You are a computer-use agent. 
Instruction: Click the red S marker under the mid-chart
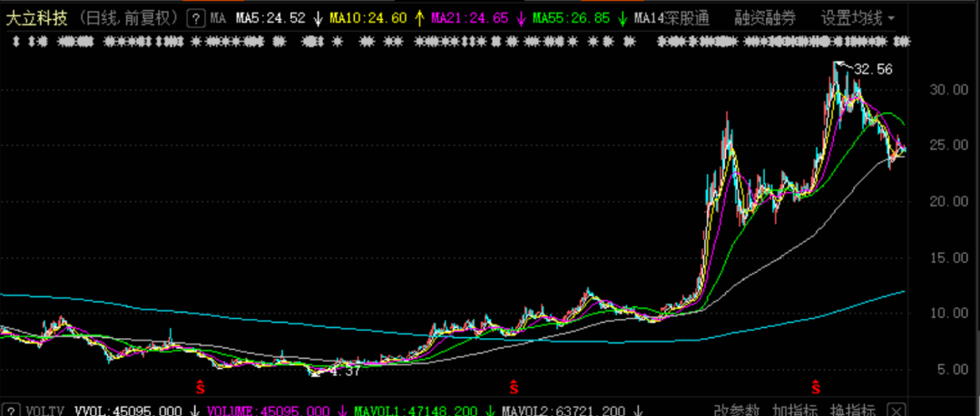(x=514, y=387)
